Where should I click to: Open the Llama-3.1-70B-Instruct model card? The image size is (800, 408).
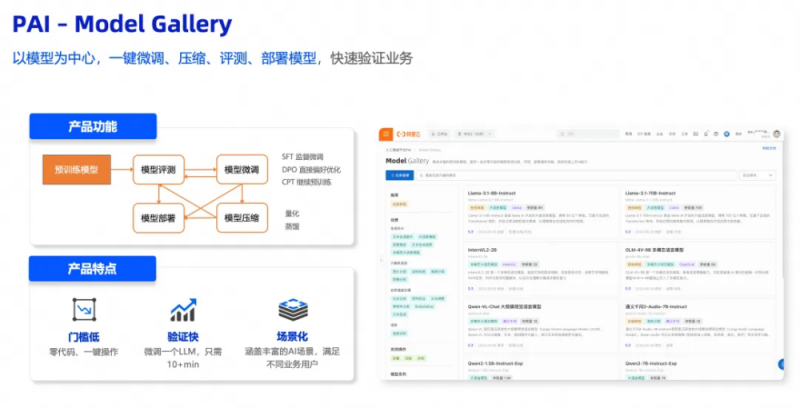pyautogui.click(x=698, y=213)
